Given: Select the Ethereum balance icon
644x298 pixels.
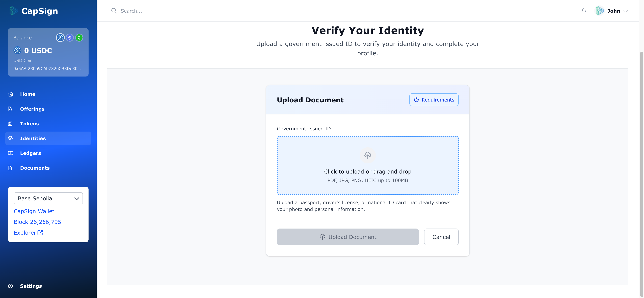Looking at the screenshot, I should (70, 38).
